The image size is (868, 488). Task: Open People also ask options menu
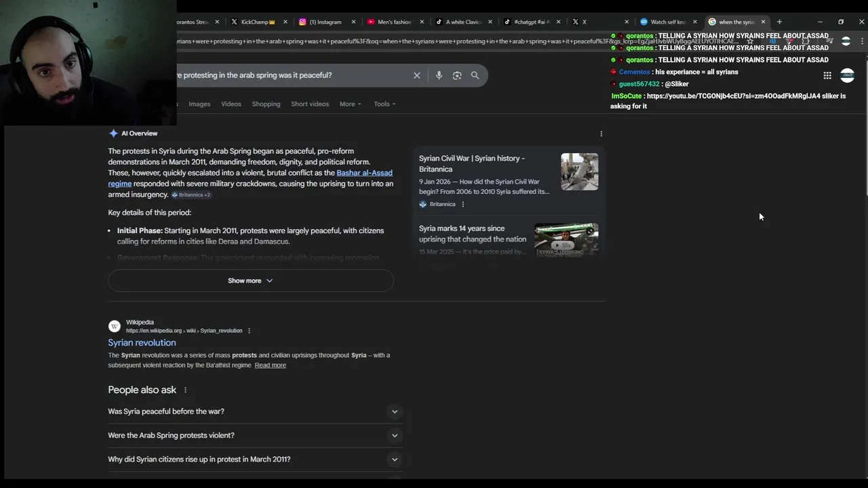pyautogui.click(x=185, y=390)
